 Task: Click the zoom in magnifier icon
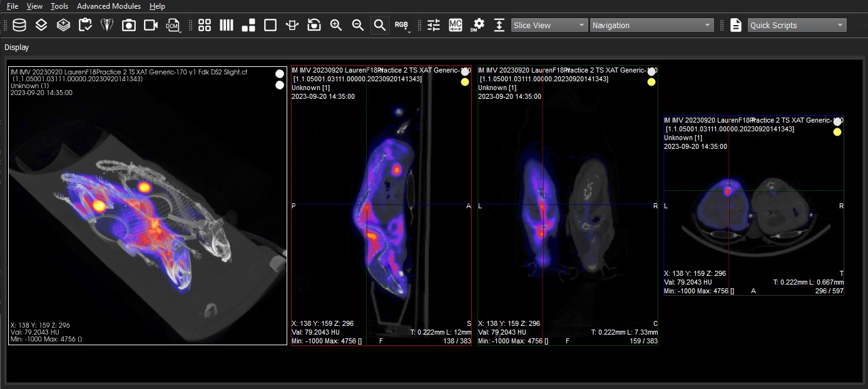point(336,25)
